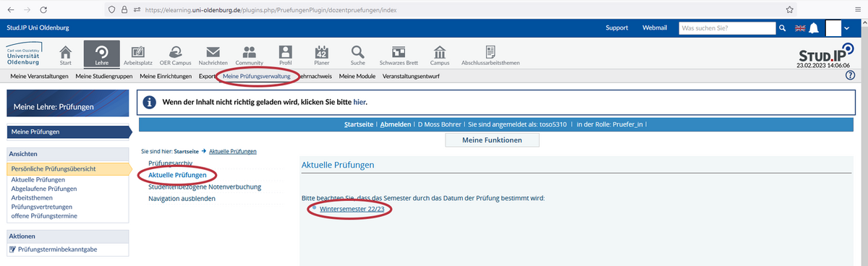The width and height of the screenshot is (868, 266).
Task: Click the Prüfungsterminbekanntgabe edit icon
Action: tap(12, 250)
